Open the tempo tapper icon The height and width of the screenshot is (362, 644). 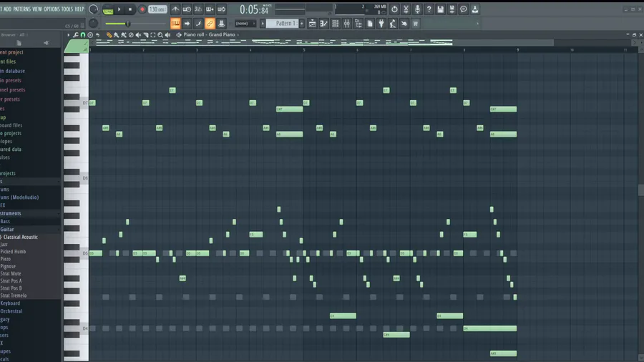click(393, 24)
